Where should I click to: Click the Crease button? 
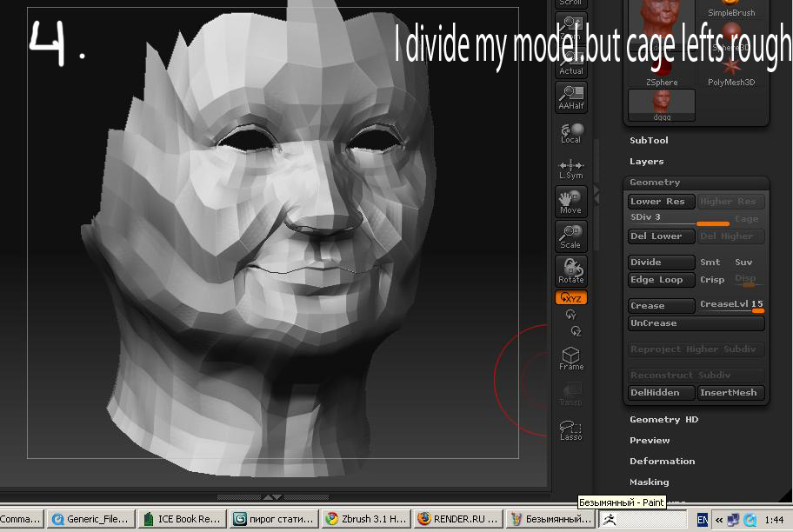(662, 305)
